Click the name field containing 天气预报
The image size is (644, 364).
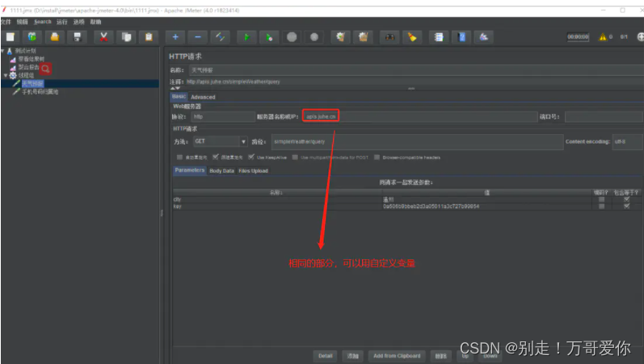coord(415,70)
